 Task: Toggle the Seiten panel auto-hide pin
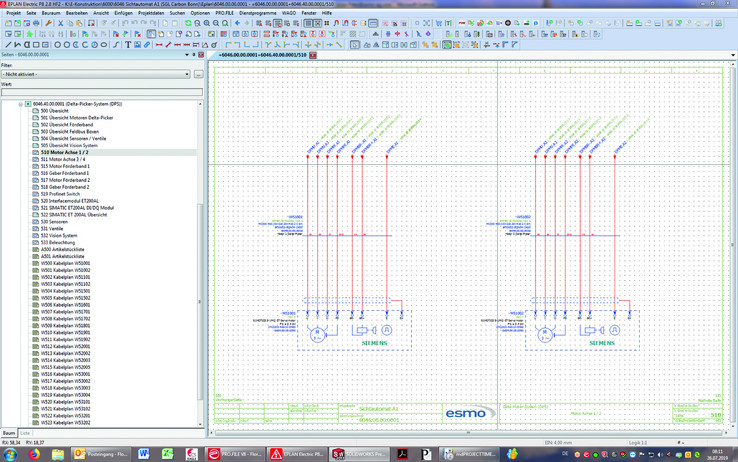click(x=195, y=55)
